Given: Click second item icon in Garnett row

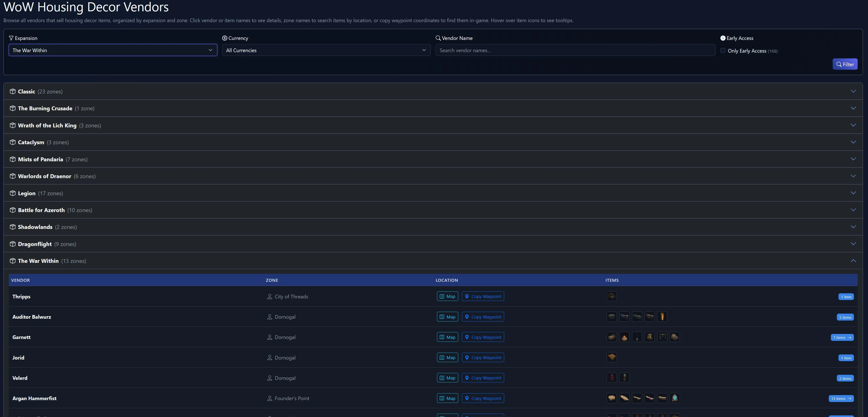Looking at the screenshot, I should [x=624, y=337].
